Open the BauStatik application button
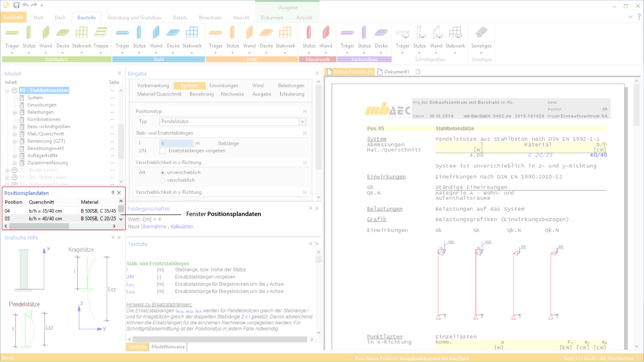This screenshot has width=644, height=362. 14,17
